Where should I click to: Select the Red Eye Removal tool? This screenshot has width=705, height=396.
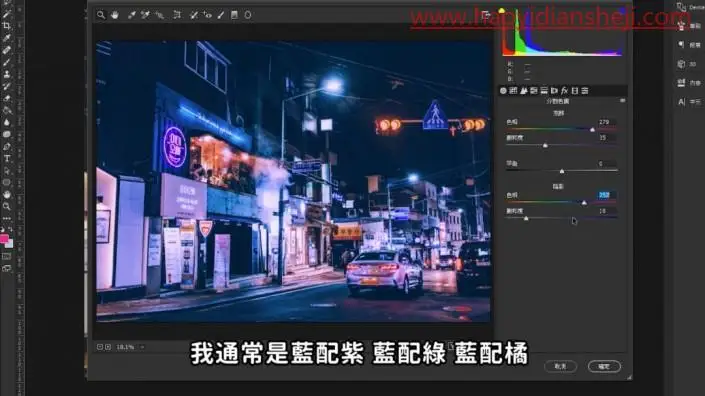(207, 15)
